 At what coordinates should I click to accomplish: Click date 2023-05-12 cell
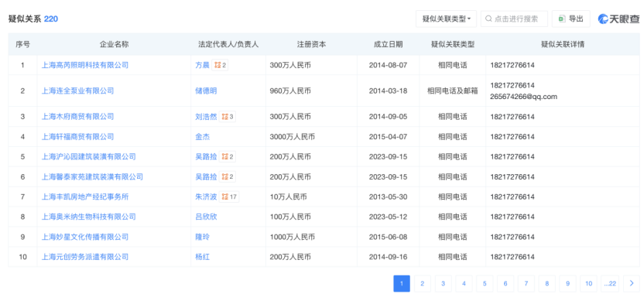click(388, 217)
